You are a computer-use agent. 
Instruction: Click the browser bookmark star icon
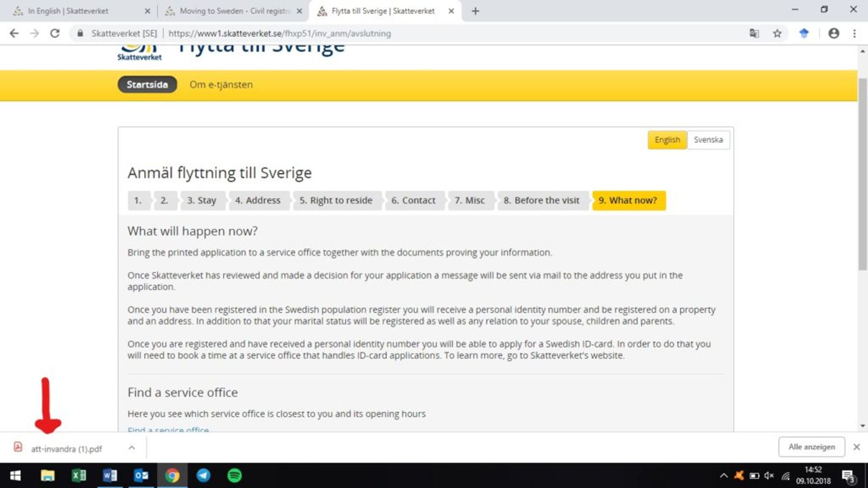tap(778, 33)
